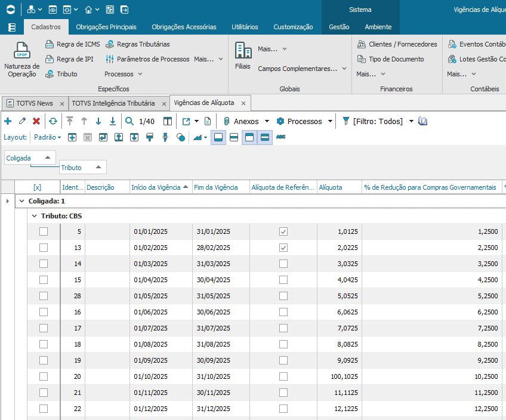Click the magnifying glass search icon
The image size is (506, 420).
click(129, 121)
